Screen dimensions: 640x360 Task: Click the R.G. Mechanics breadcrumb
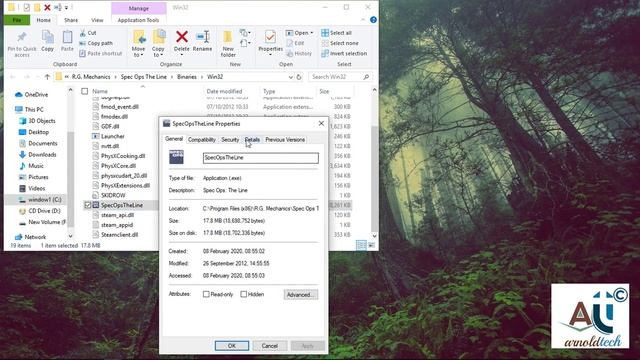click(x=91, y=77)
